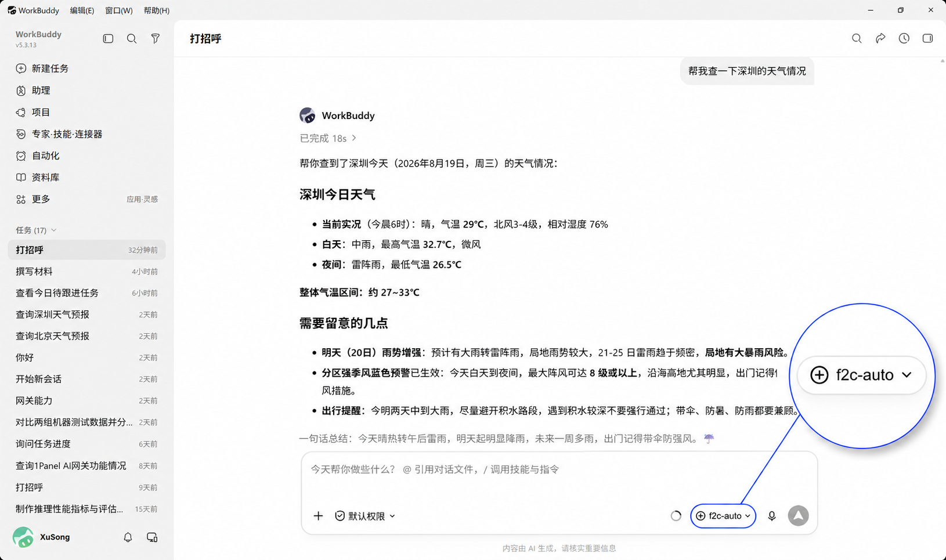Click the device monitor icon beside bell
The height and width of the screenshot is (560, 946).
tap(152, 537)
